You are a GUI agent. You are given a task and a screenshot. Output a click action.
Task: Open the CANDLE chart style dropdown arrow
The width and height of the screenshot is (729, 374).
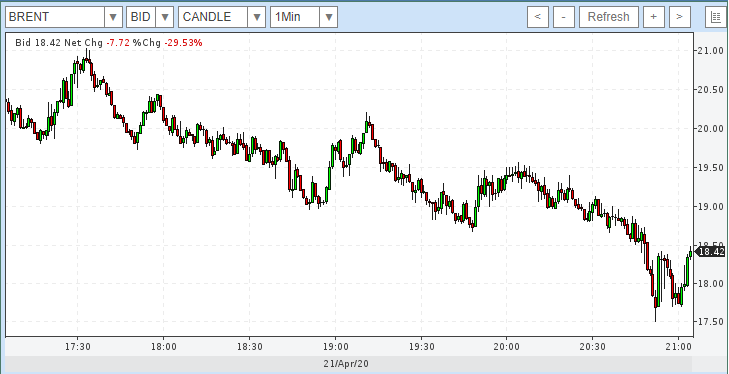point(256,17)
